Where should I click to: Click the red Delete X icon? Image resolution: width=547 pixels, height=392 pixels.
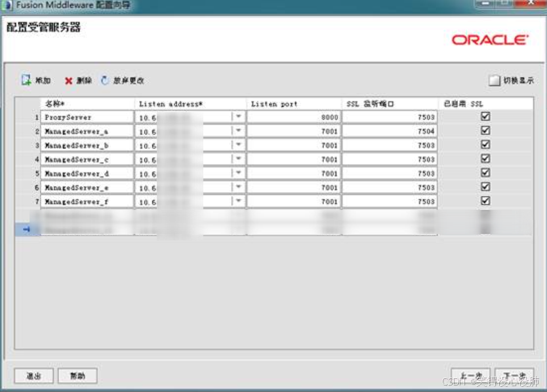(68, 81)
